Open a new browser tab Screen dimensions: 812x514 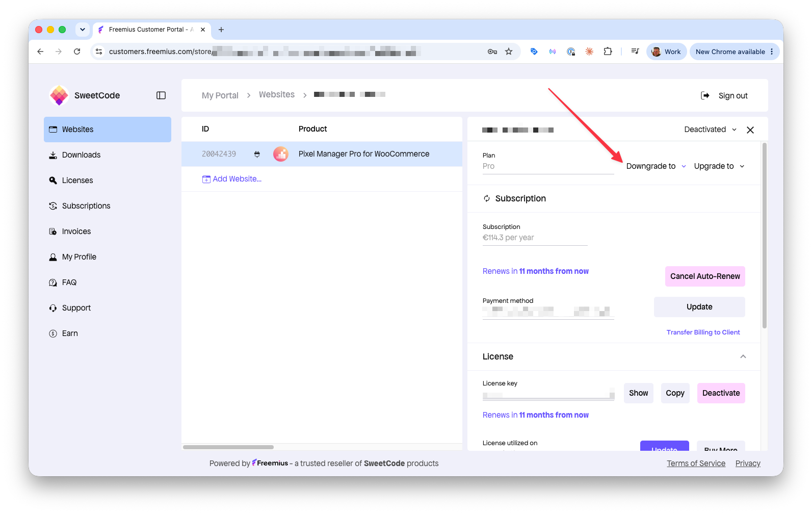point(221,30)
